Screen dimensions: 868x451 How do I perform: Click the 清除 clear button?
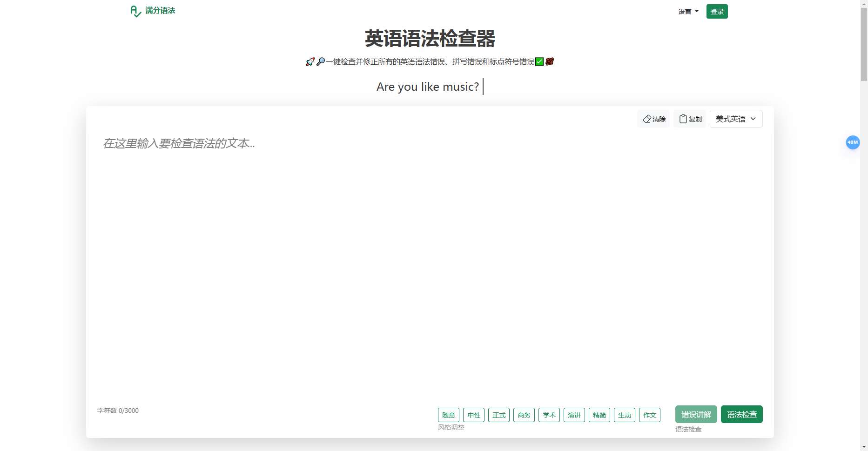(x=654, y=119)
